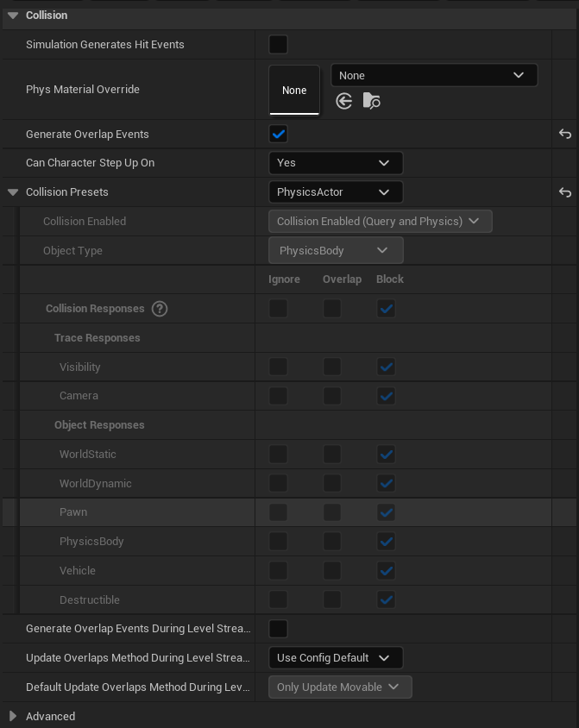This screenshot has width=579, height=728.
Task: Expand the Advanced section
Action: pyautogui.click(x=13, y=717)
